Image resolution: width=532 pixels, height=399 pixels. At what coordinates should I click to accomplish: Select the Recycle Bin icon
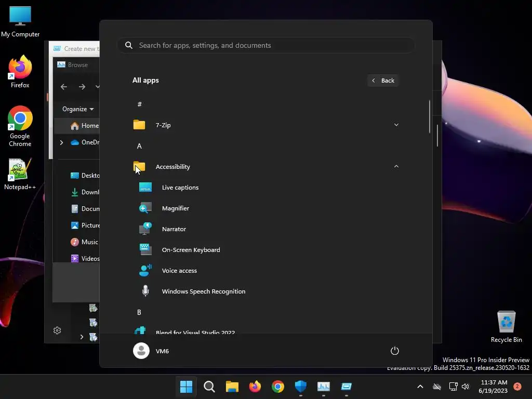506,327
